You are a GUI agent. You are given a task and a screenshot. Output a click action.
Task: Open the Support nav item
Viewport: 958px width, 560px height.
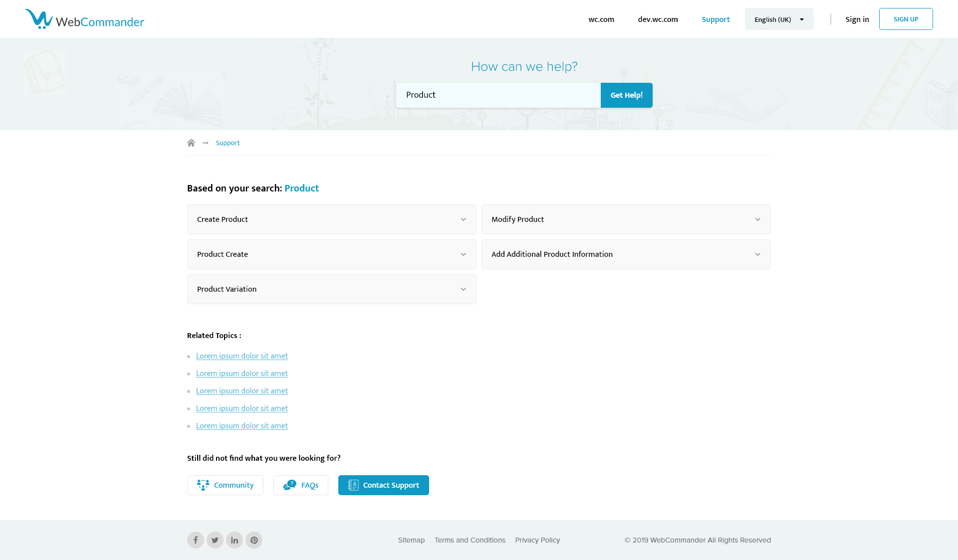click(x=716, y=19)
